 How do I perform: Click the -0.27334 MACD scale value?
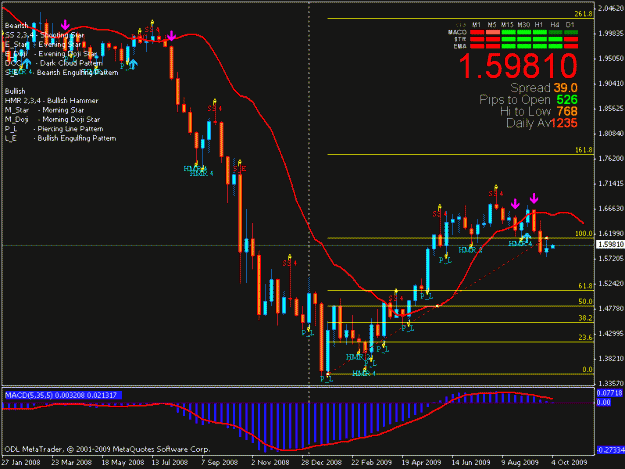click(x=610, y=450)
